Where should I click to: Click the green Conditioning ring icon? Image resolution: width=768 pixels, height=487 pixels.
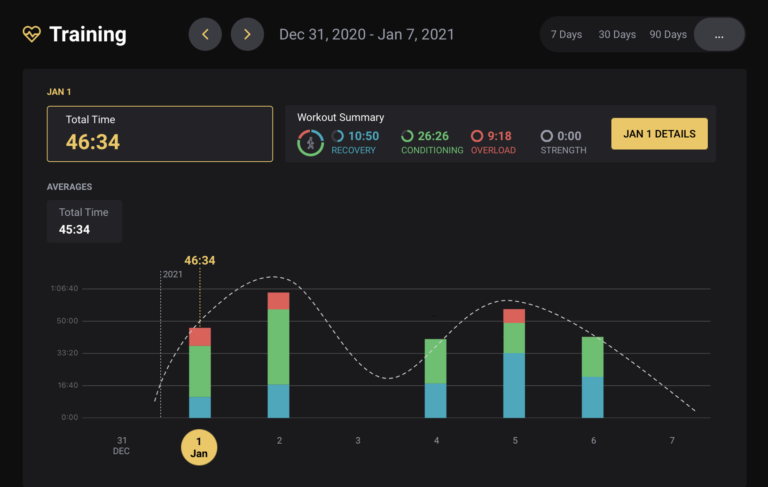tap(407, 136)
